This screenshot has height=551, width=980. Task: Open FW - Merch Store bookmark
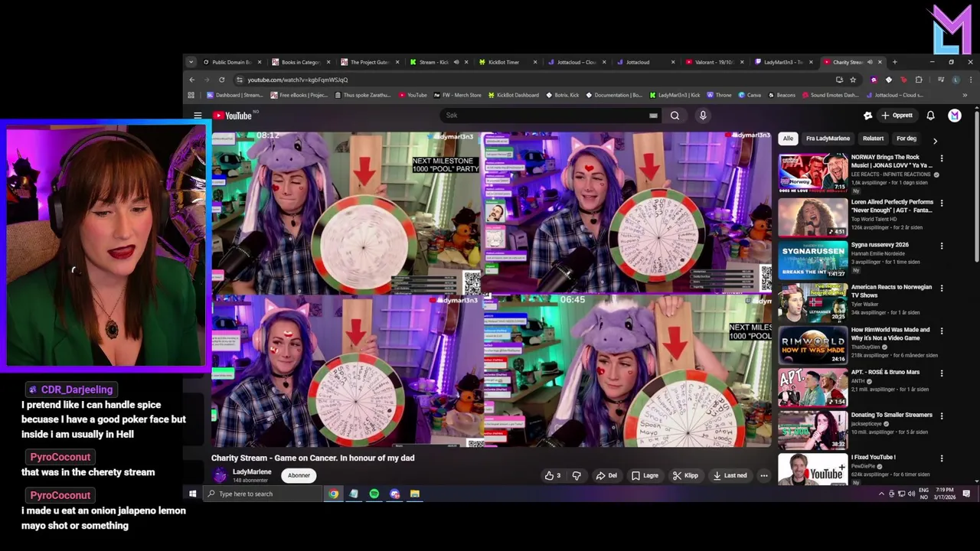(x=458, y=95)
